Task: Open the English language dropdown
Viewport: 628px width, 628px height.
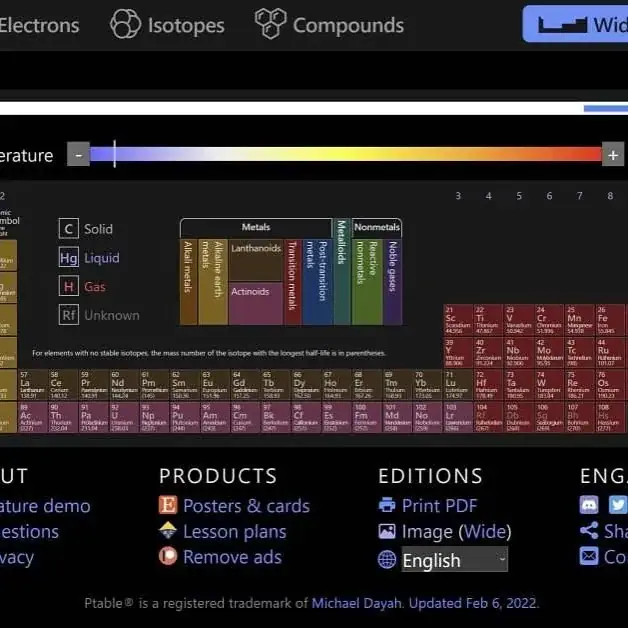Action: [x=454, y=560]
